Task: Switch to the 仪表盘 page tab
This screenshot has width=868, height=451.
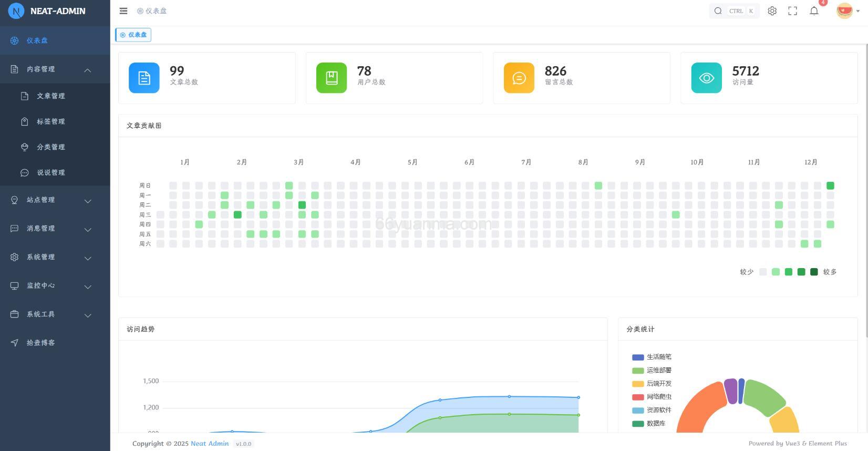Action: pyautogui.click(x=133, y=35)
